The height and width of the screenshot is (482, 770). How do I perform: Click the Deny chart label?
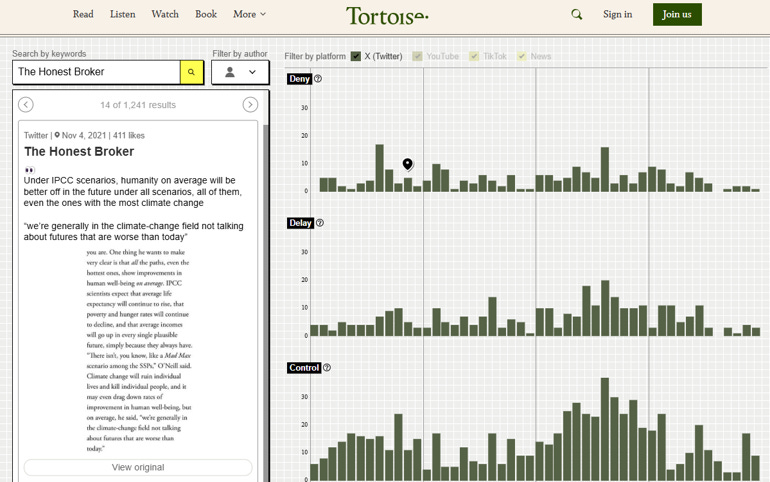(300, 79)
